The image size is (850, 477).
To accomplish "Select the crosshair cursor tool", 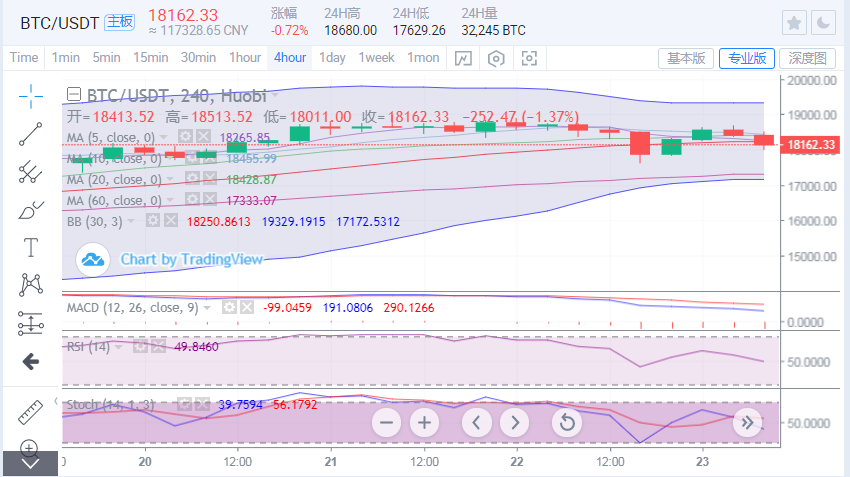I will (31, 96).
